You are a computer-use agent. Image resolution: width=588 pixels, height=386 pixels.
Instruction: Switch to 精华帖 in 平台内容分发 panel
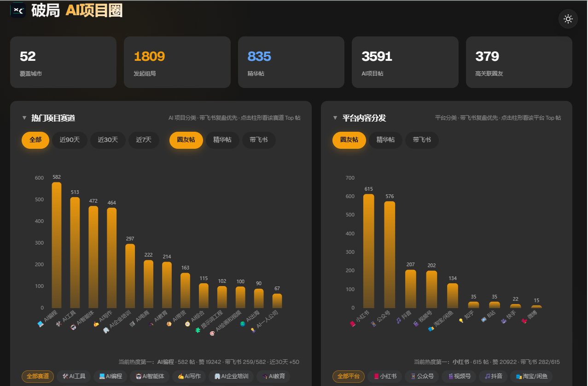pyautogui.click(x=385, y=140)
